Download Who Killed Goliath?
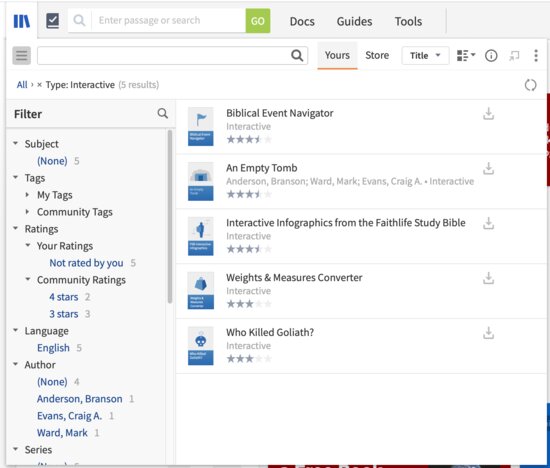 pos(488,333)
